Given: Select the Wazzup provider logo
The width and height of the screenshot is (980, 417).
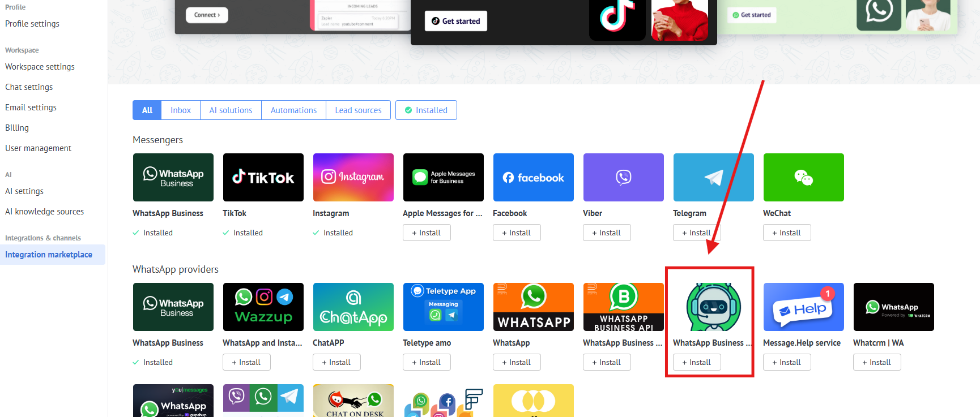Looking at the screenshot, I should pyautogui.click(x=263, y=307).
